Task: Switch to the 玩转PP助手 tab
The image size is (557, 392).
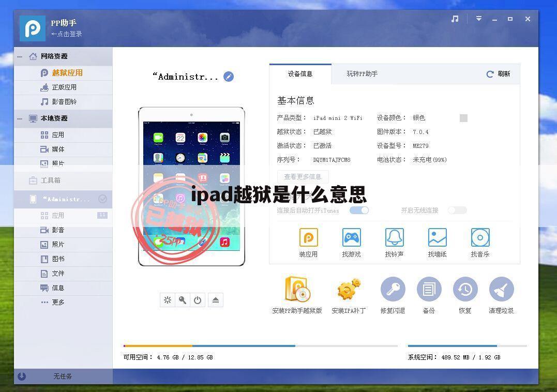Action: coord(362,74)
